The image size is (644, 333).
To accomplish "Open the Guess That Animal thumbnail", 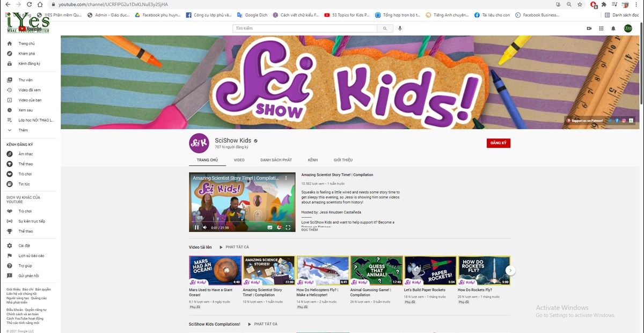I will [376, 270].
